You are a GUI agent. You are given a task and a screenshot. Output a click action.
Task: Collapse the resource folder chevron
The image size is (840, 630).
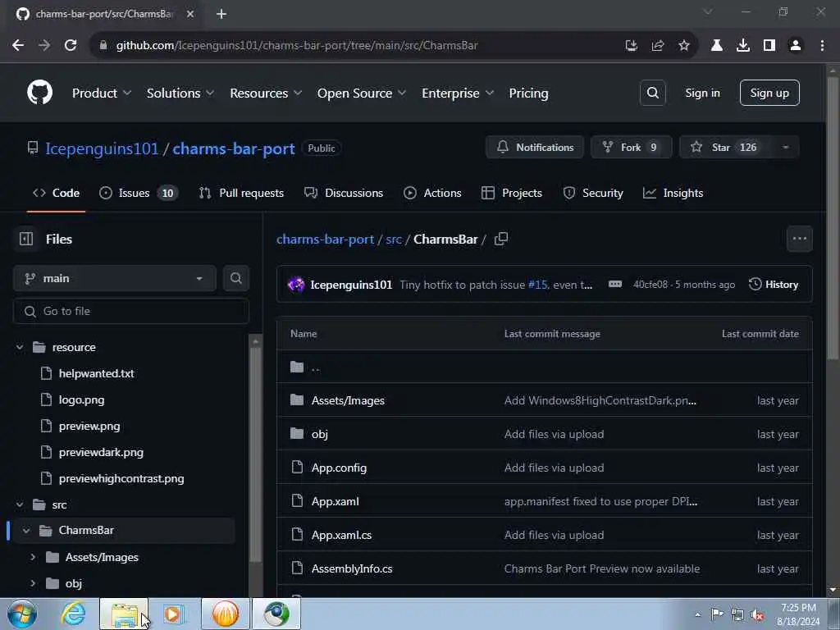pos(20,347)
